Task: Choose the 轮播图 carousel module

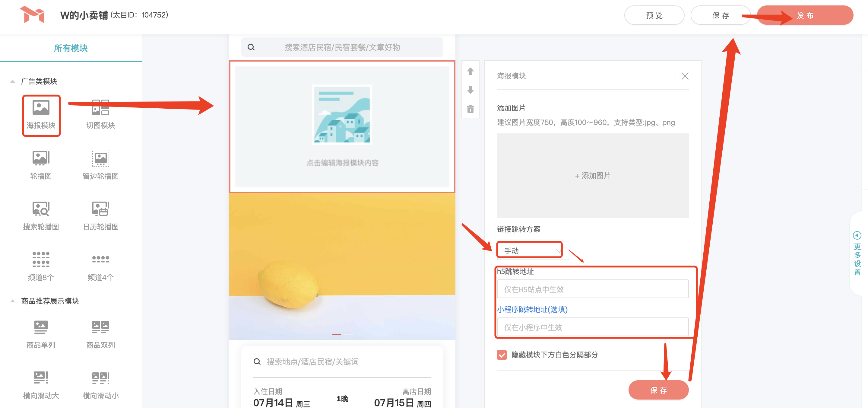Action: pos(41,158)
